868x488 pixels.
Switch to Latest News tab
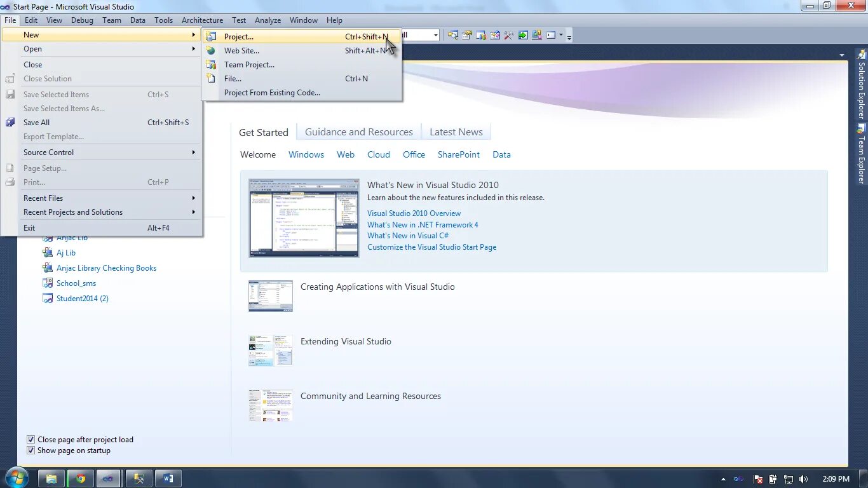pyautogui.click(x=456, y=132)
